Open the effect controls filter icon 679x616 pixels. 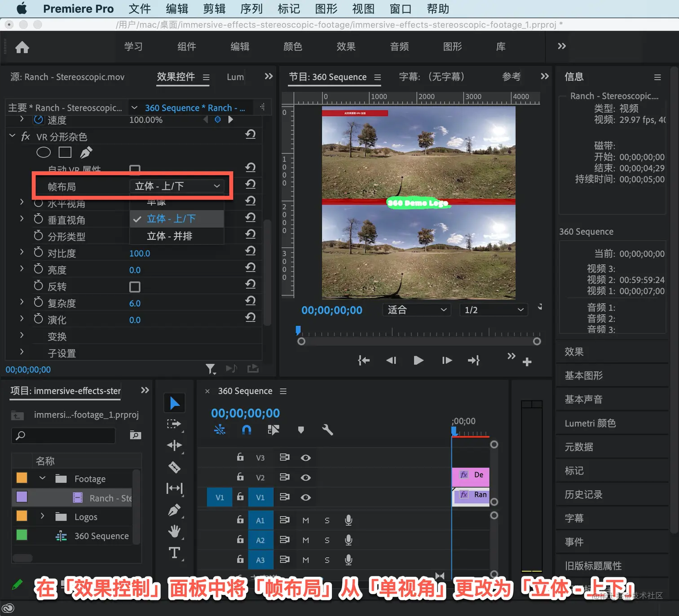point(210,369)
